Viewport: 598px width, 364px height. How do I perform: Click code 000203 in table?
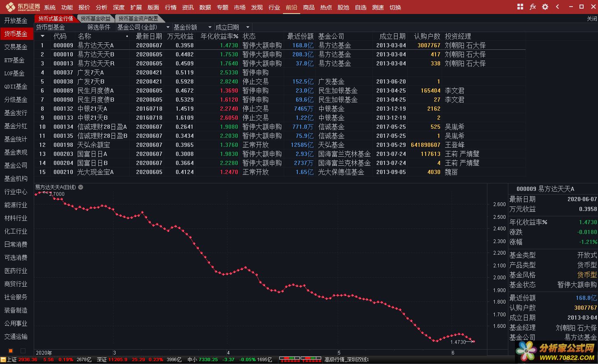point(63,154)
